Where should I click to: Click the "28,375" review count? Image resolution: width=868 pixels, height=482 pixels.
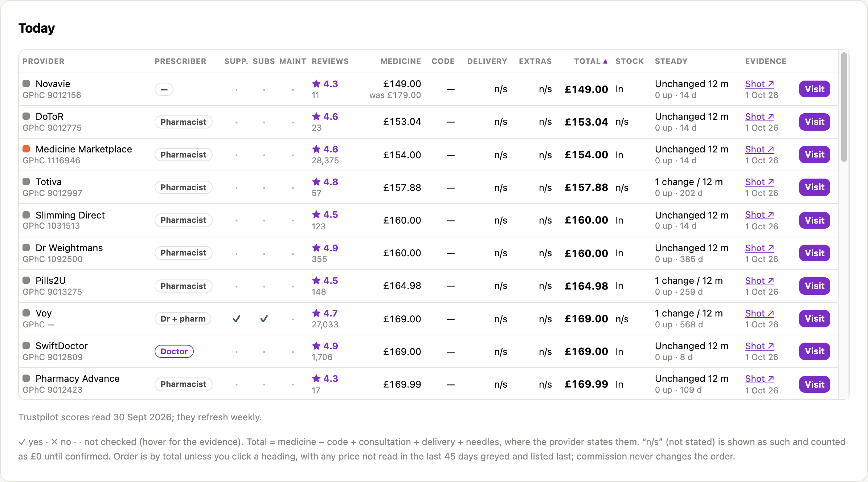tap(325, 160)
